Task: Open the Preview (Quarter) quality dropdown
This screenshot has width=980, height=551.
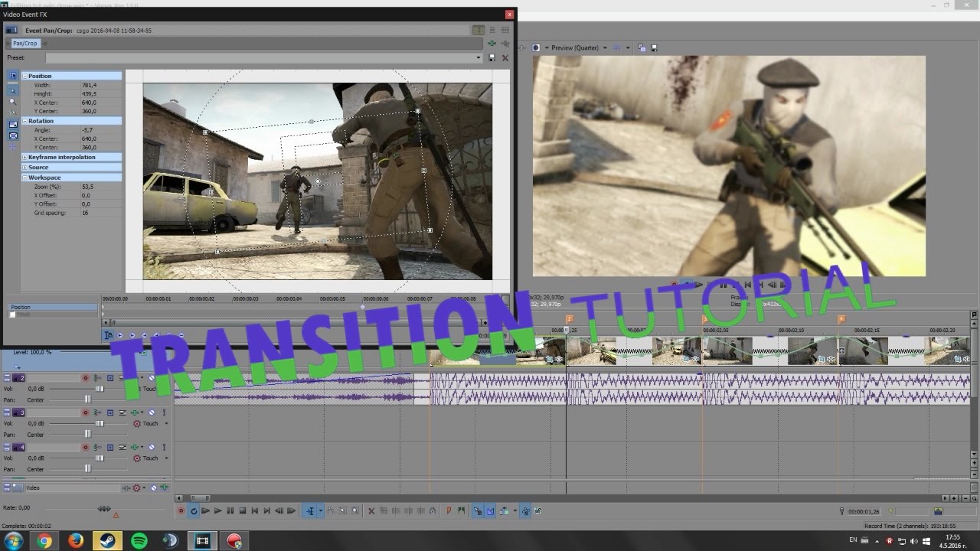Action: [604, 47]
